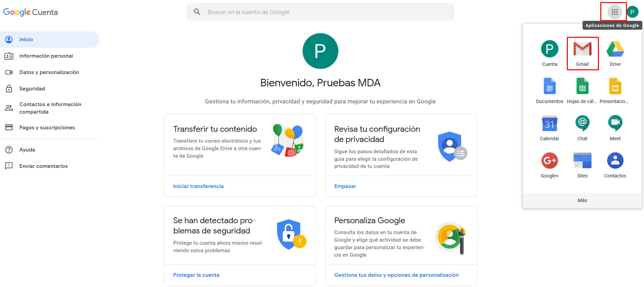
Task: Launch the Meet app icon
Action: click(615, 128)
